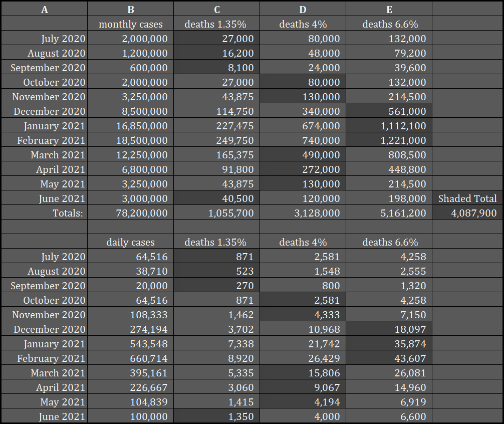The width and height of the screenshot is (504, 424).
Task: Select the 1,055,700 totals cell
Action: point(216,213)
